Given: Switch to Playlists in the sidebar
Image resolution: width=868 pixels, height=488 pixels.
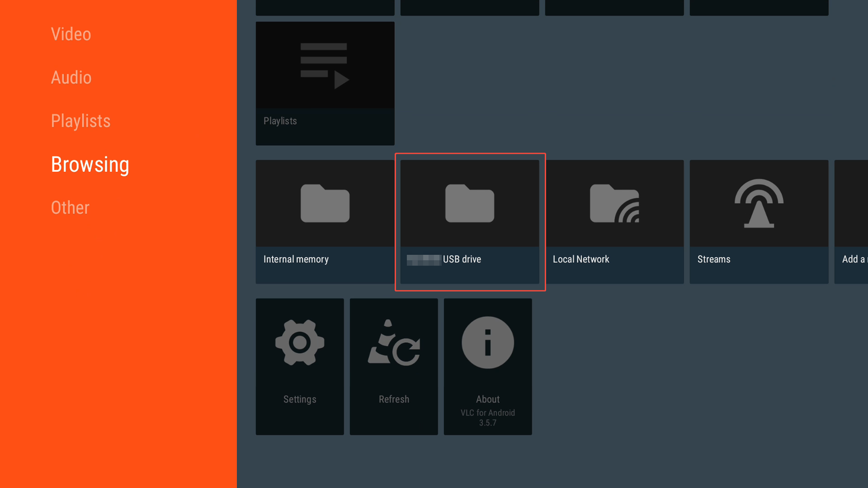Looking at the screenshot, I should coord(81,121).
